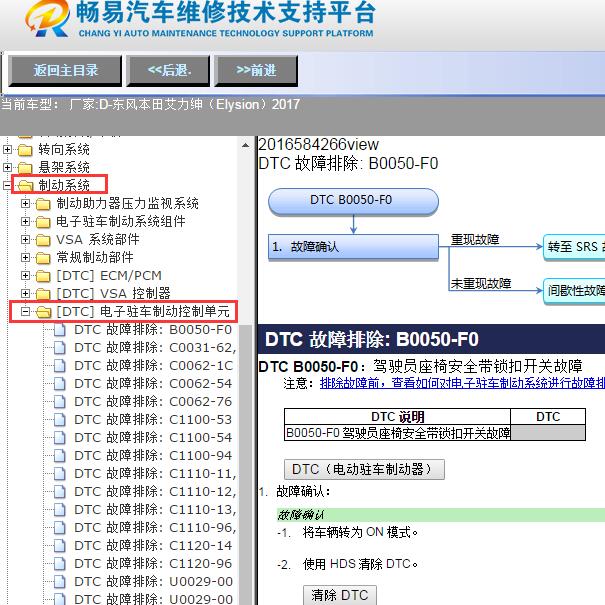This screenshot has height=605, width=605.
Task: Click document icon for C0031-62
Action: (x=60, y=348)
